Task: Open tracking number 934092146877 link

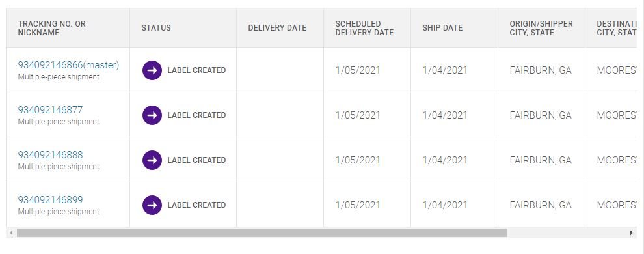Action: pos(50,109)
